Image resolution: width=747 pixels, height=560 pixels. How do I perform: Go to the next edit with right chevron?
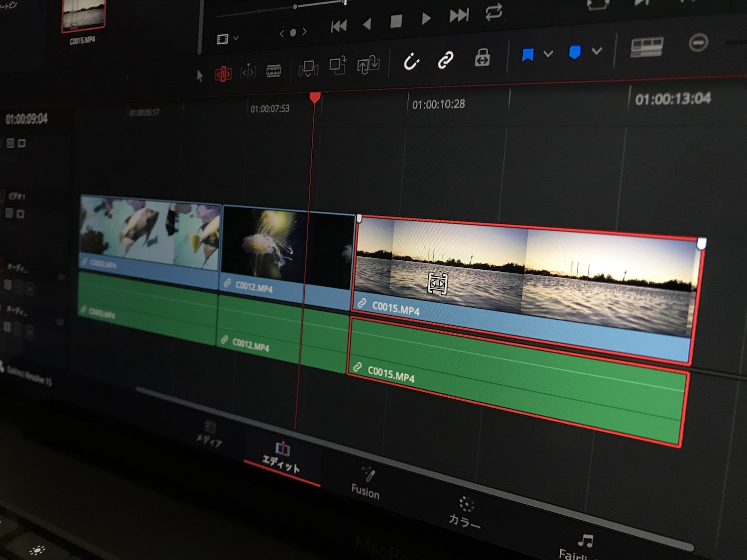click(304, 31)
